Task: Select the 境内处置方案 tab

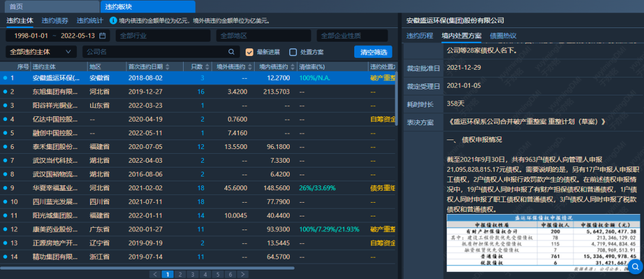Action: 462,36
